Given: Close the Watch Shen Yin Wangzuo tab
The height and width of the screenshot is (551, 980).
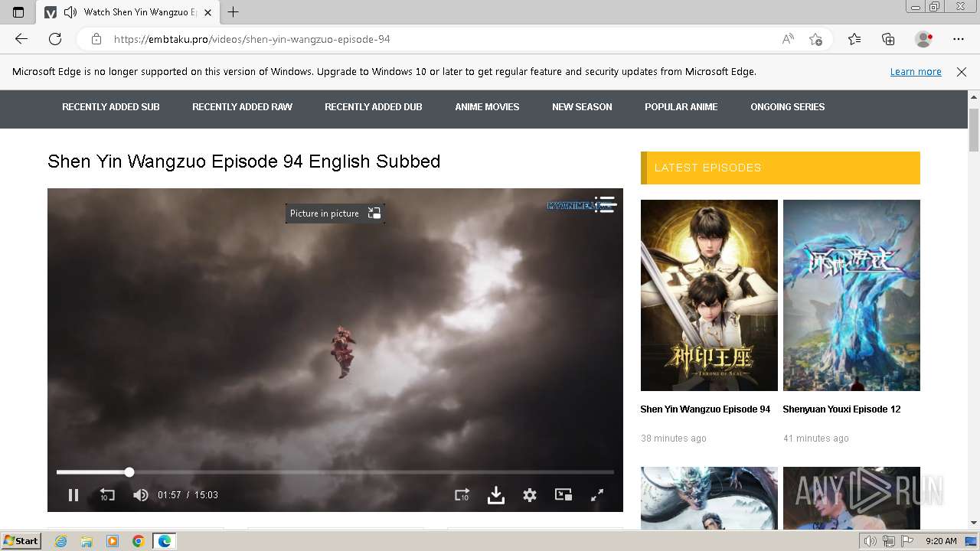Looking at the screenshot, I should pos(207,12).
